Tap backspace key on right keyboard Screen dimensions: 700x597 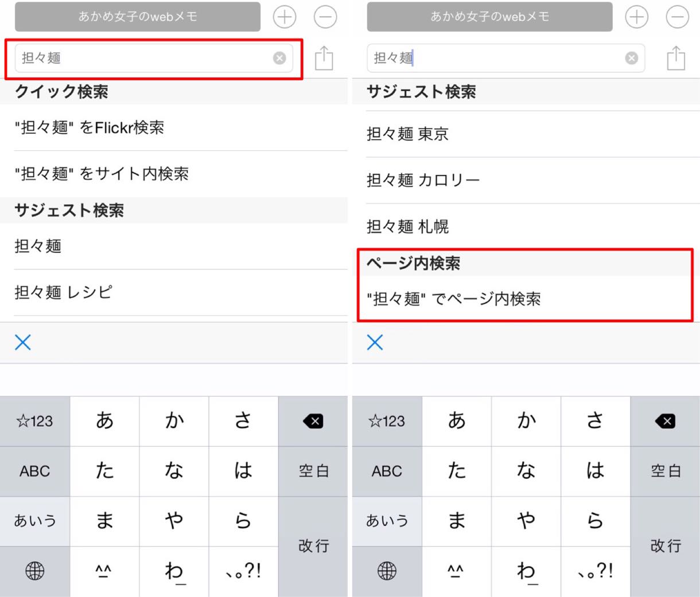[666, 422]
